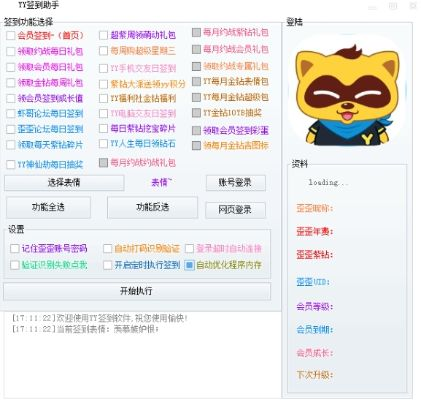The height and width of the screenshot is (400, 421).
Task: Enable 开启定时执行签到 scheduled sign-in
Action: click(x=107, y=265)
